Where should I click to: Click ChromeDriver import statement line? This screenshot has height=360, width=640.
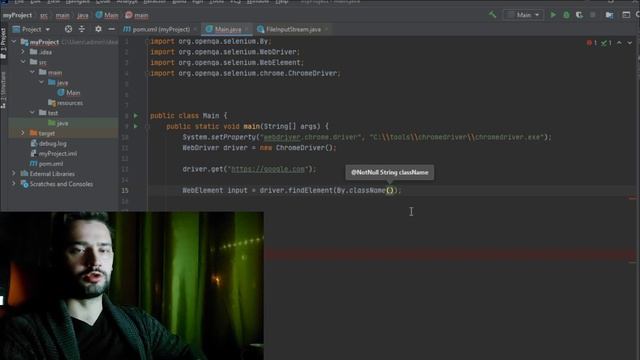click(245, 73)
